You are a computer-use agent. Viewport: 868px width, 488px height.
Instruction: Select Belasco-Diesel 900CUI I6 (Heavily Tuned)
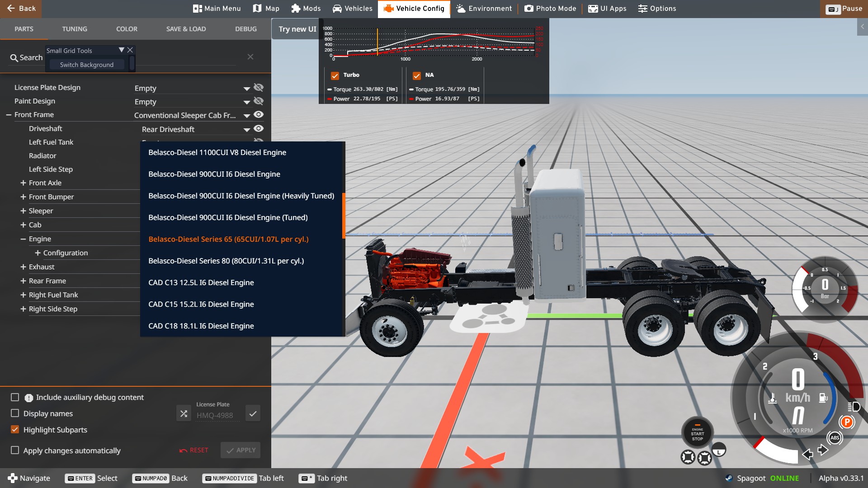241,196
